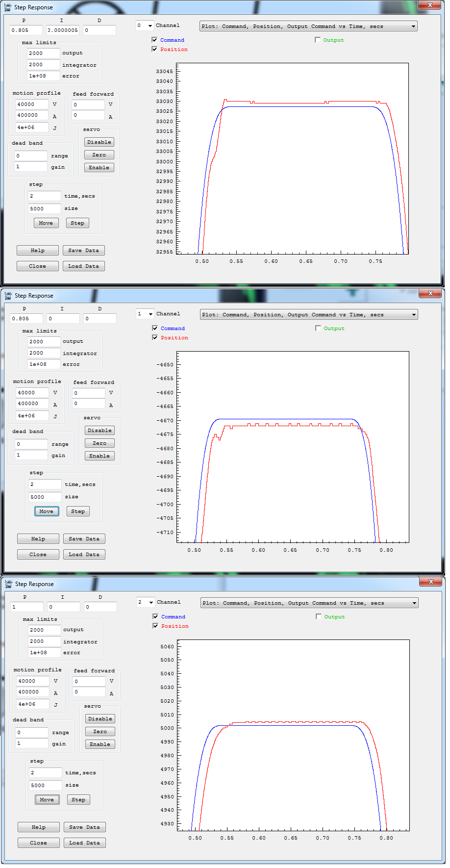Viewport: 450px width, 868px height.
Task: Click the title bar icon of Channel 2 window
Action: (x=8, y=584)
